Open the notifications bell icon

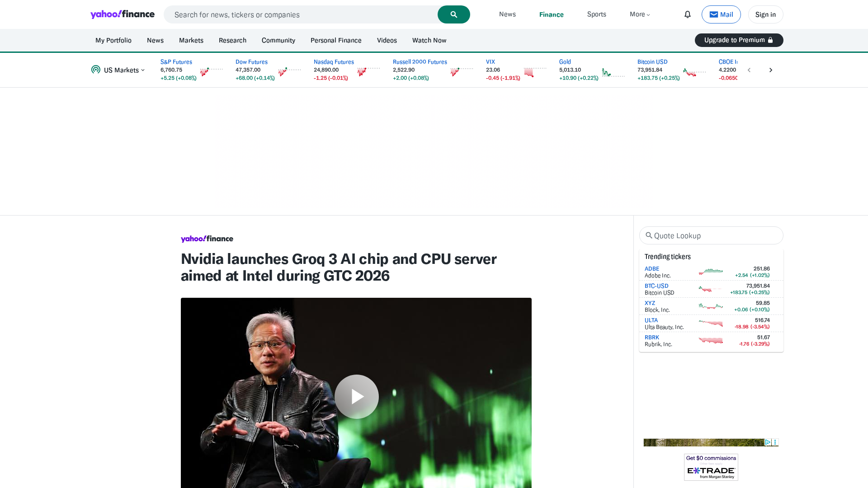pos(687,14)
